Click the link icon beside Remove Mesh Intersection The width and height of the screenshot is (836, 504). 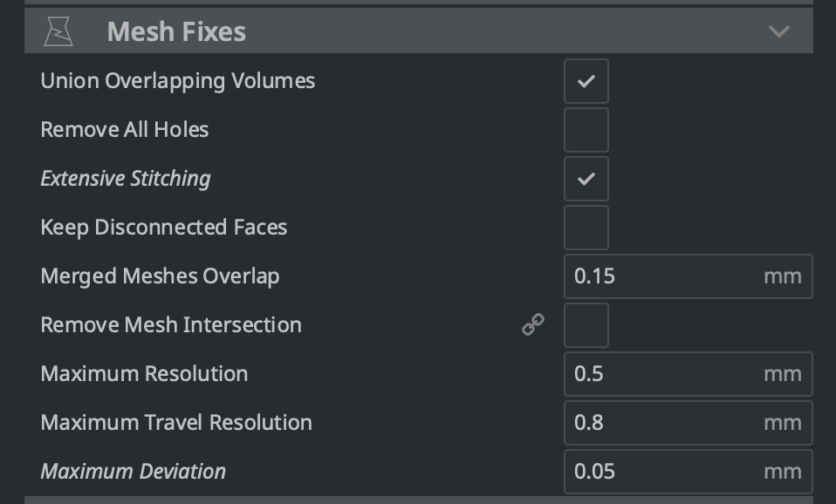[532, 324]
